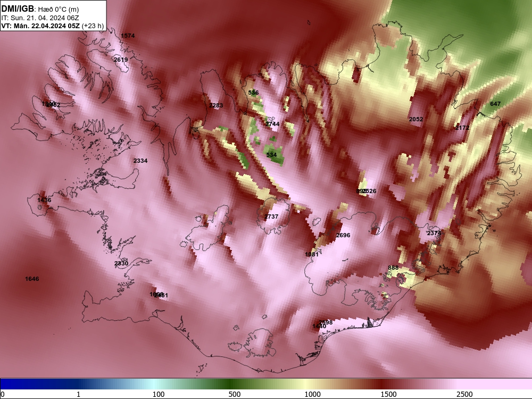Screen dimensions: 532x399
Task: Click the colour scale label 1500
Action: (388, 394)
